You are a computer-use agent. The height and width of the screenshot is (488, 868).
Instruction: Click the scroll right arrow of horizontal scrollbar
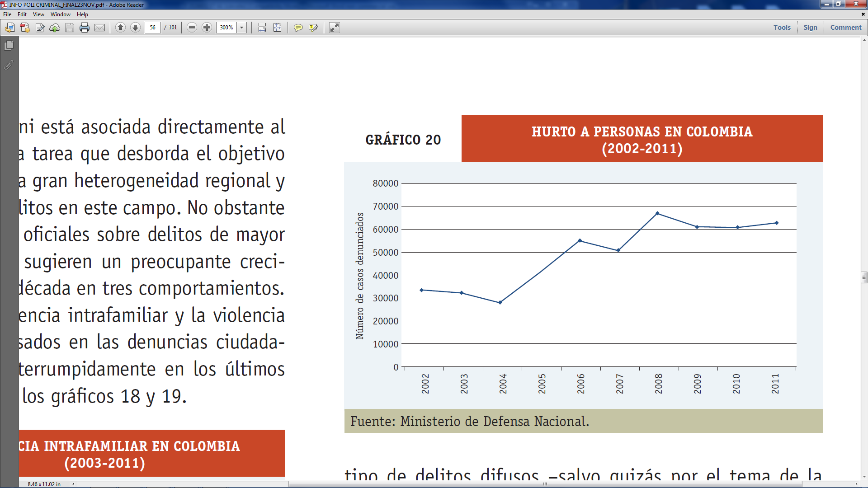856,484
